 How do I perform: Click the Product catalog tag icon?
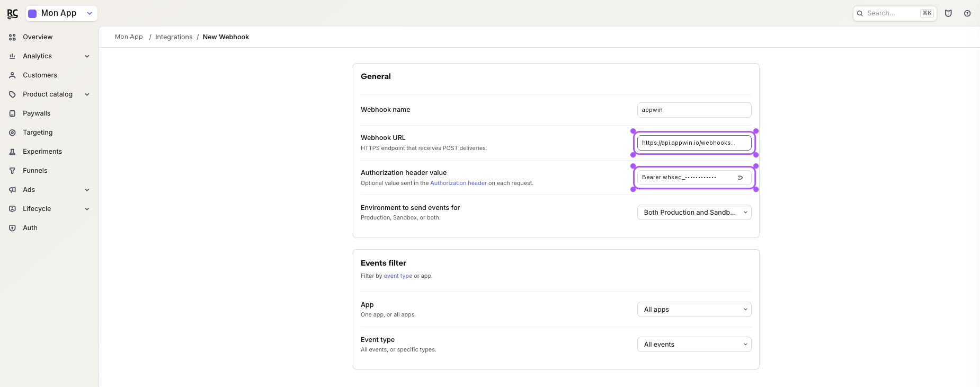(12, 94)
